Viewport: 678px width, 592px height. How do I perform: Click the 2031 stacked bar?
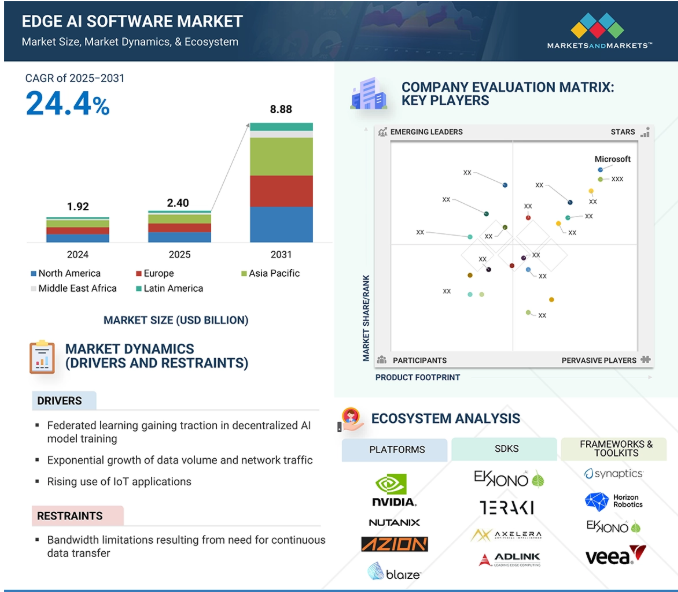pos(281,182)
